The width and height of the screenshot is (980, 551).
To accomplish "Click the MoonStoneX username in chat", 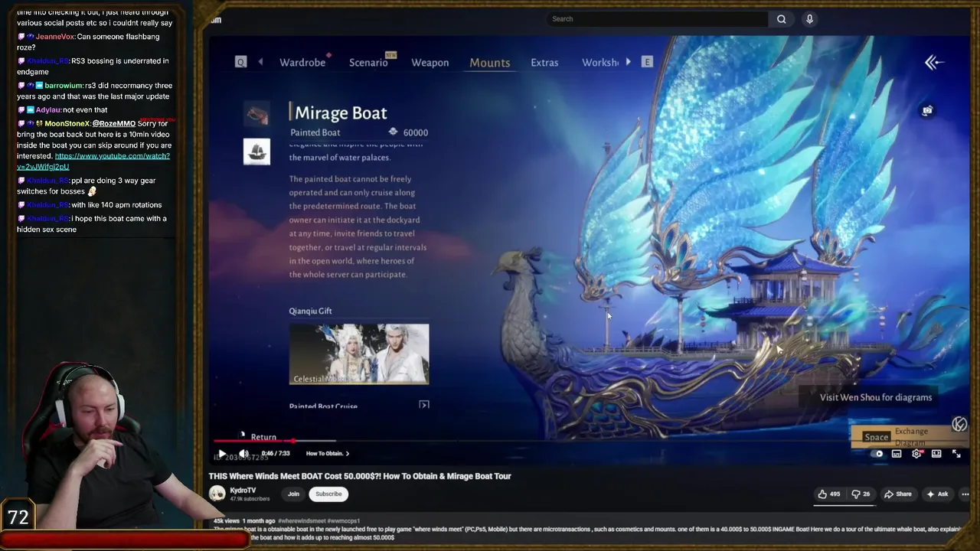I will click(x=67, y=124).
